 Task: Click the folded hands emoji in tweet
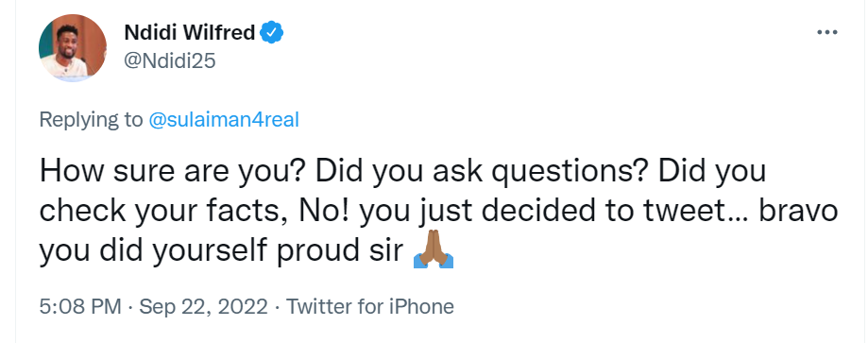pyautogui.click(x=434, y=254)
